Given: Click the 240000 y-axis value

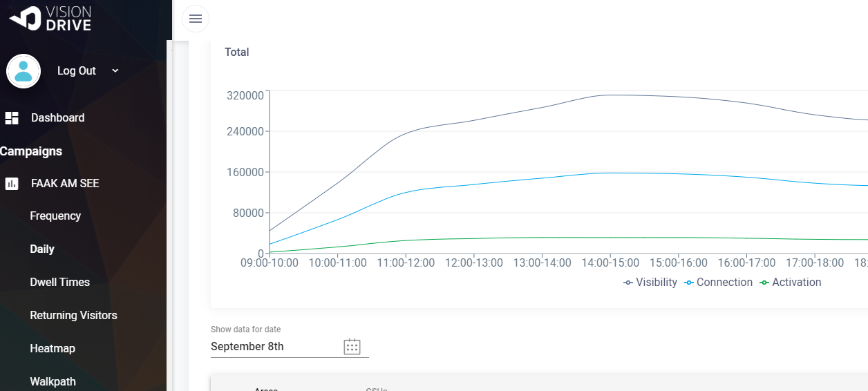Looking at the screenshot, I should click(x=245, y=131).
